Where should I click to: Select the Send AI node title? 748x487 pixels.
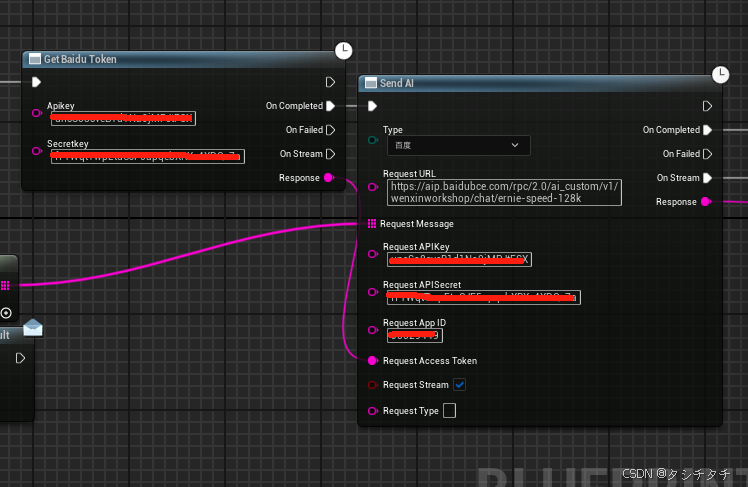pyautogui.click(x=396, y=83)
